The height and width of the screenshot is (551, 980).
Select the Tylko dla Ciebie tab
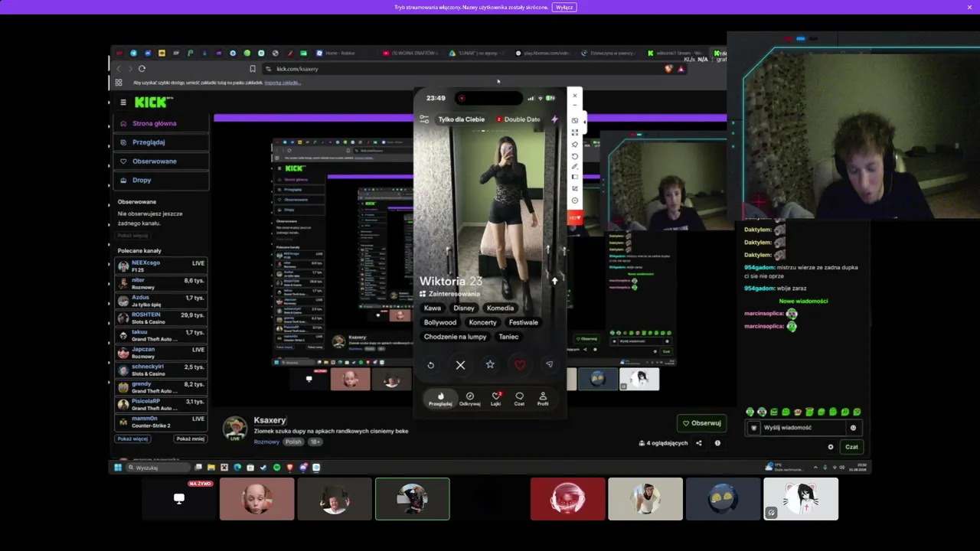coord(462,119)
